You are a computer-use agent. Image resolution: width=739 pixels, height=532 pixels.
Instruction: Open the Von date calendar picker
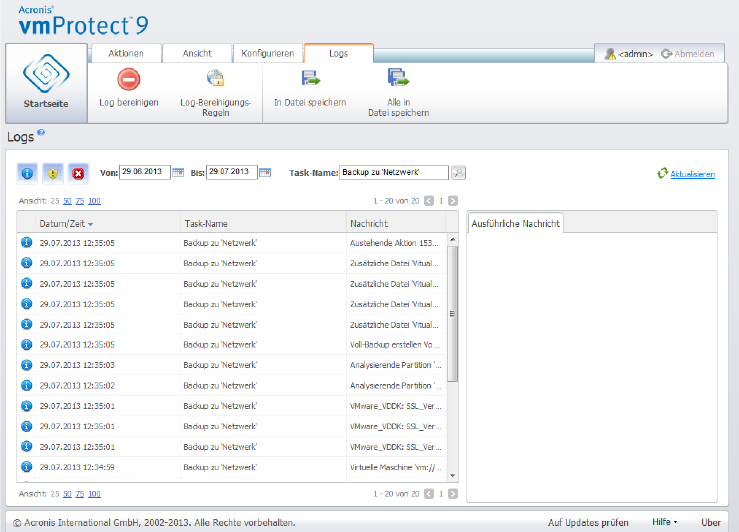179,173
